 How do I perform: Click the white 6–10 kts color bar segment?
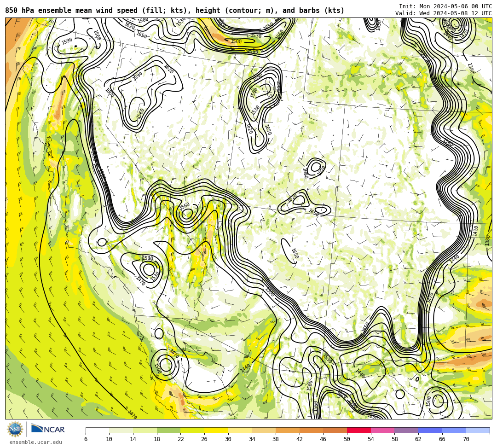[97, 430]
